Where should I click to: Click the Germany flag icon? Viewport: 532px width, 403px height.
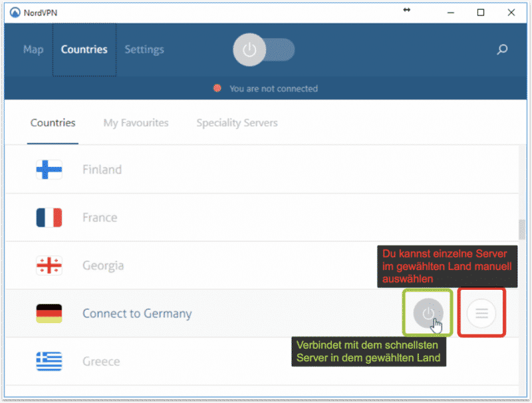[47, 313]
